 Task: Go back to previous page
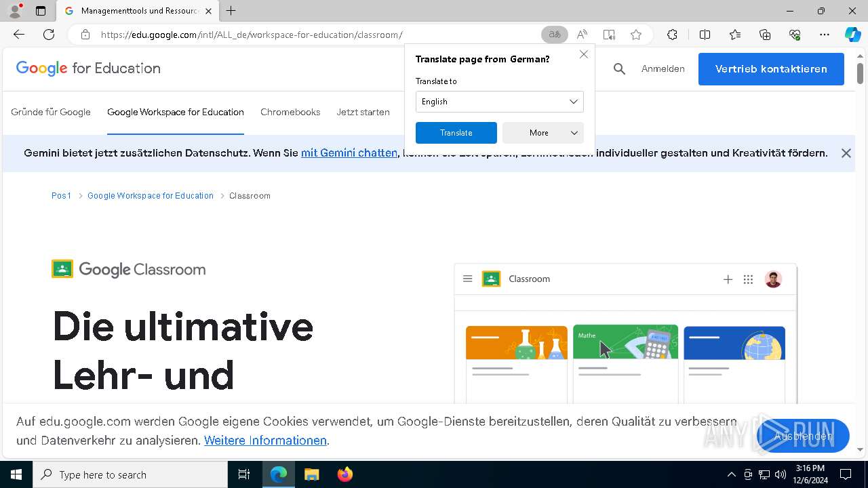19,35
